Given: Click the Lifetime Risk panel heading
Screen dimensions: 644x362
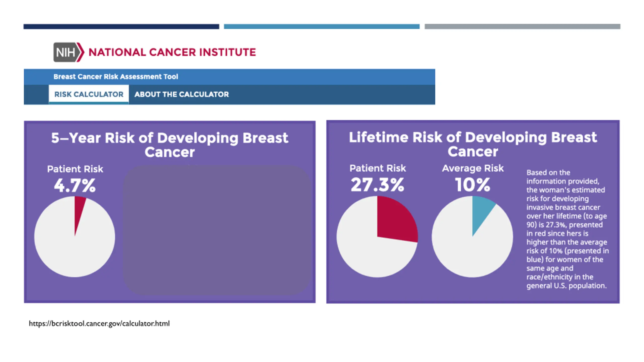Looking at the screenshot, I should pyautogui.click(x=473, y=144).
